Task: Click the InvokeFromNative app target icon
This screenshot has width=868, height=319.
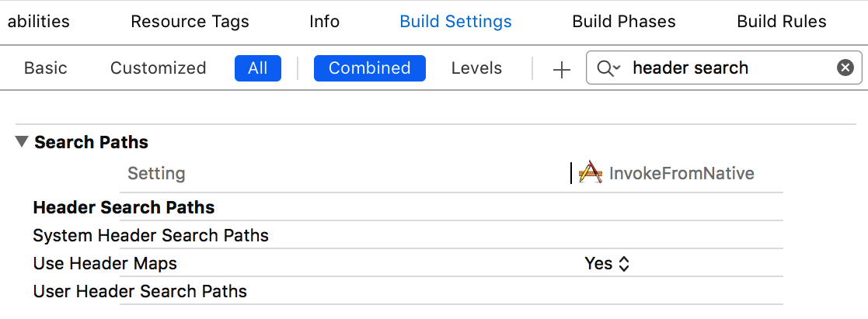Action: tap(591, 173)
